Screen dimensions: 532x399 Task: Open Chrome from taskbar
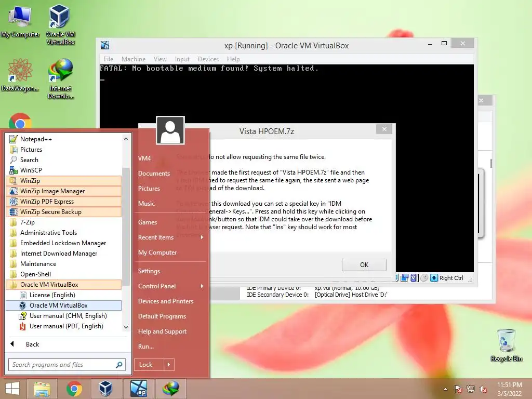(74, 389)
